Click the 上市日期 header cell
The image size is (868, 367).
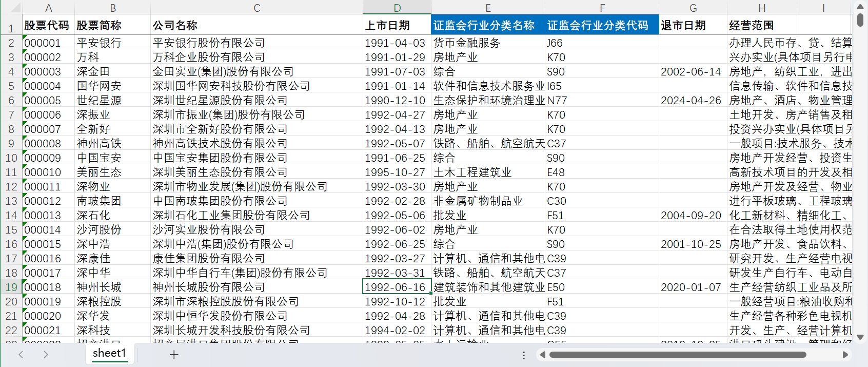[397, 25]
